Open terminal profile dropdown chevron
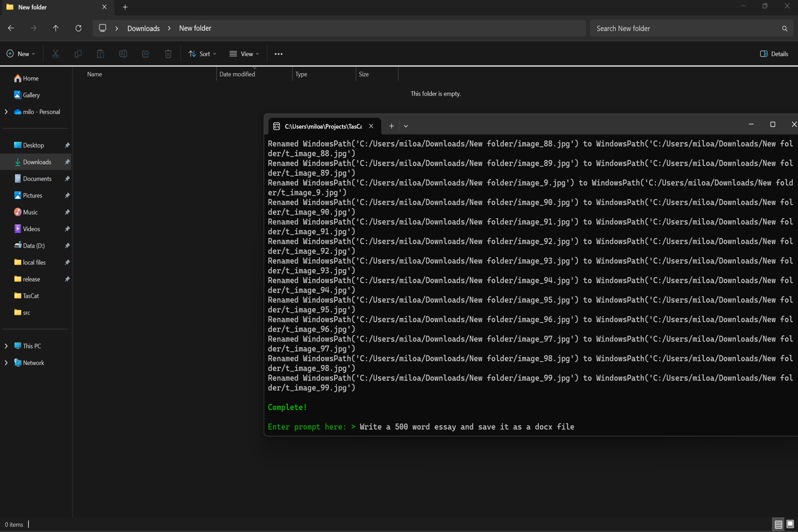 click(406, 126)
